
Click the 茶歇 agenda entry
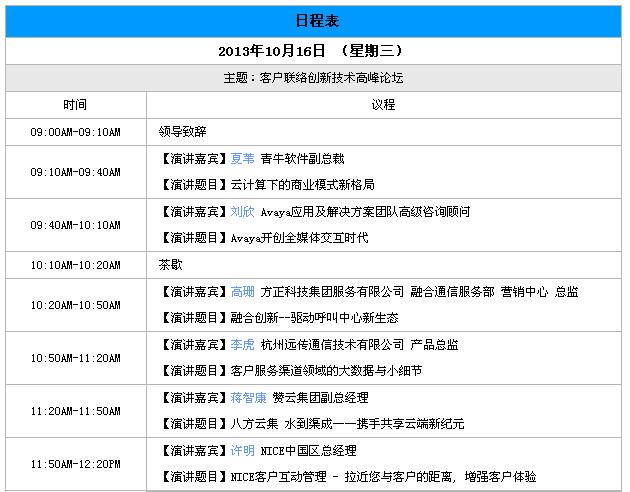[x=170, y=265]
